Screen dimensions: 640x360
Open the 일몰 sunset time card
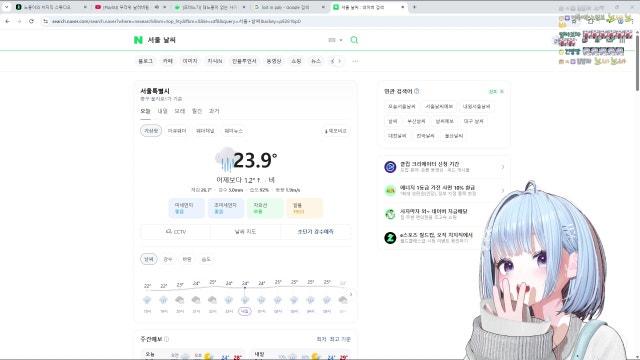304,208
